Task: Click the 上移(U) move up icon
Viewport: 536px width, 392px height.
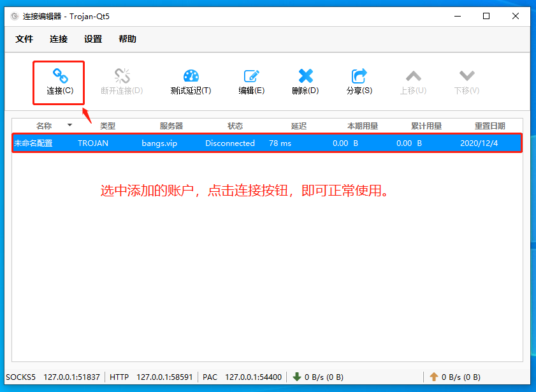Action: pyautogui.click(x=413, y=81)
